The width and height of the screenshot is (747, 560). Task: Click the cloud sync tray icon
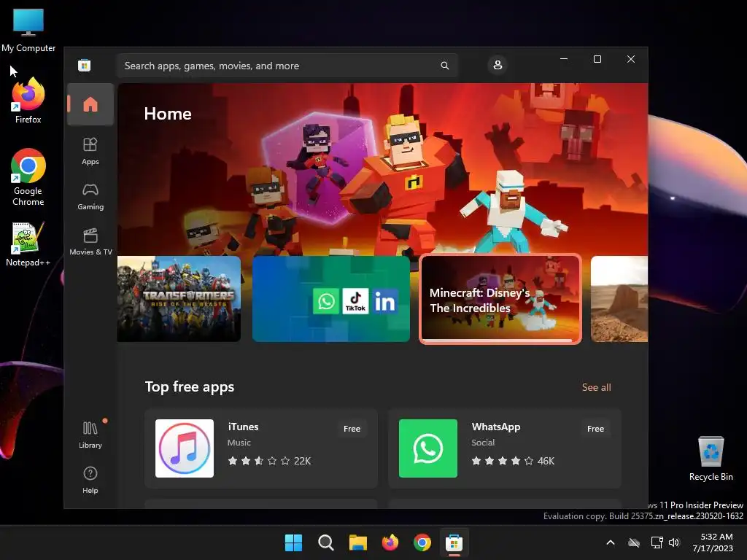pos(634,542)
